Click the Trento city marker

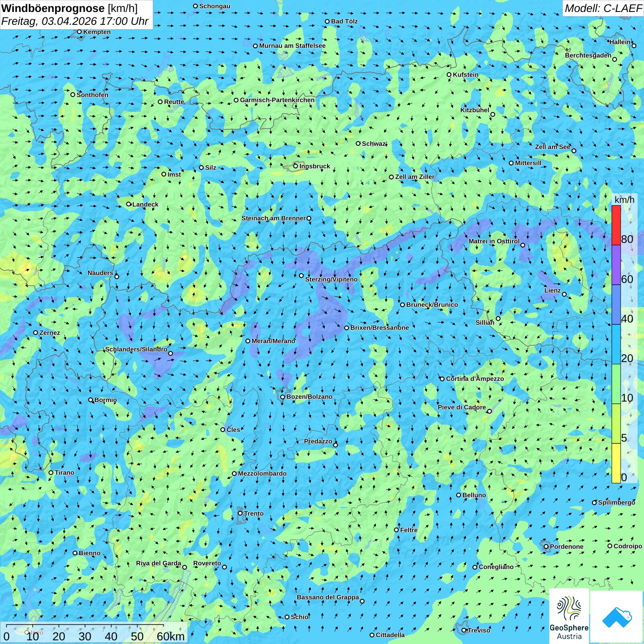pyautogui.click(x=240, y=513)
